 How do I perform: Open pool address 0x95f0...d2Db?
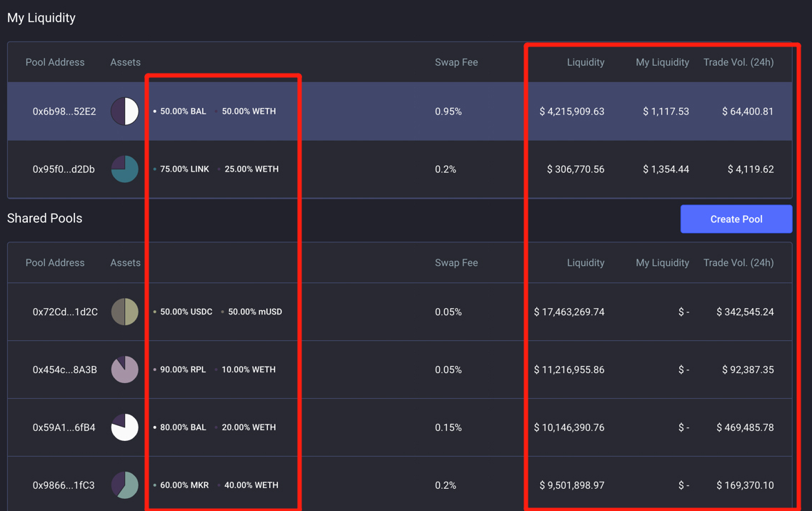tap(64, 169)
